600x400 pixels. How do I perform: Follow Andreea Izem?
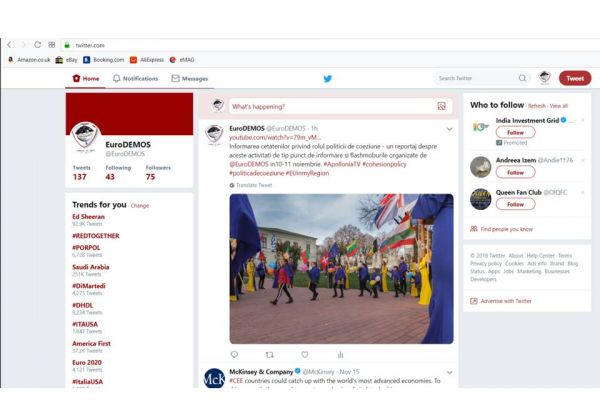coord(515,173)
